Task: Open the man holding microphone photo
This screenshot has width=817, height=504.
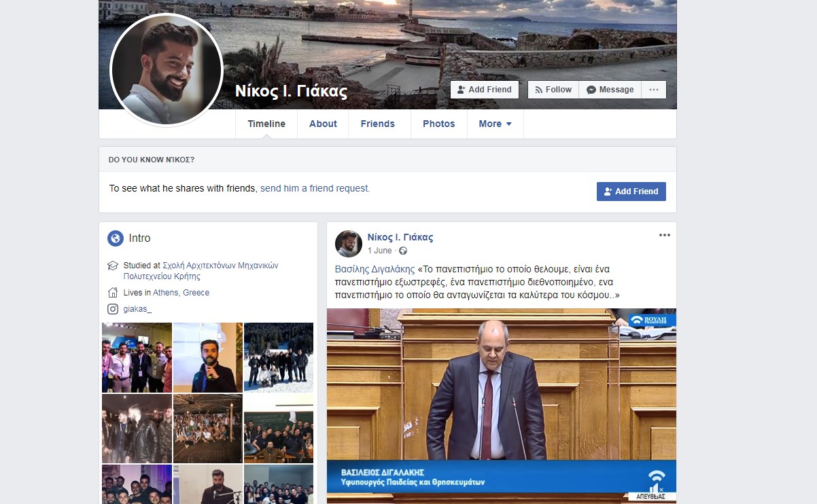Action: click(x=208, y=358)
